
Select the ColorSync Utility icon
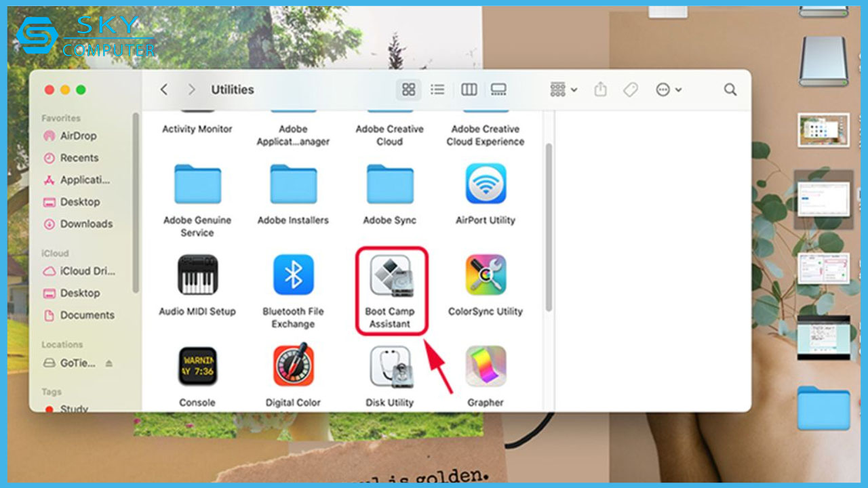click(x=486, y=274)
